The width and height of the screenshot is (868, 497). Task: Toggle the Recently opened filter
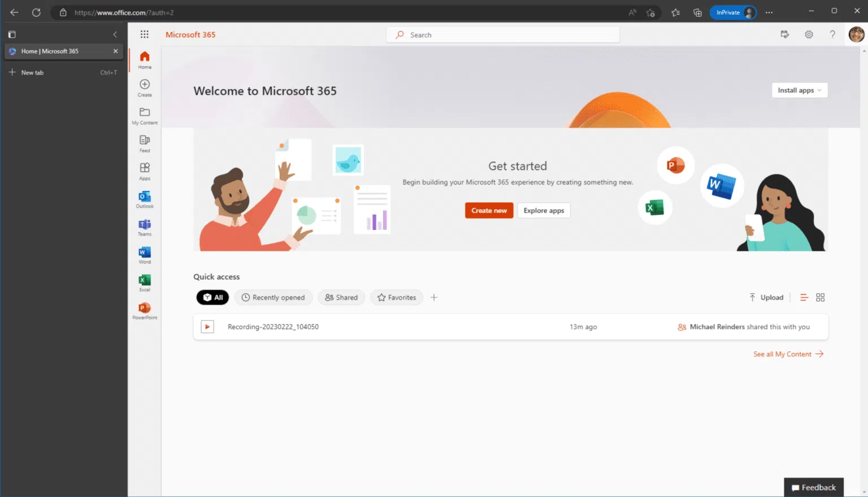click(x=274, y=297)
